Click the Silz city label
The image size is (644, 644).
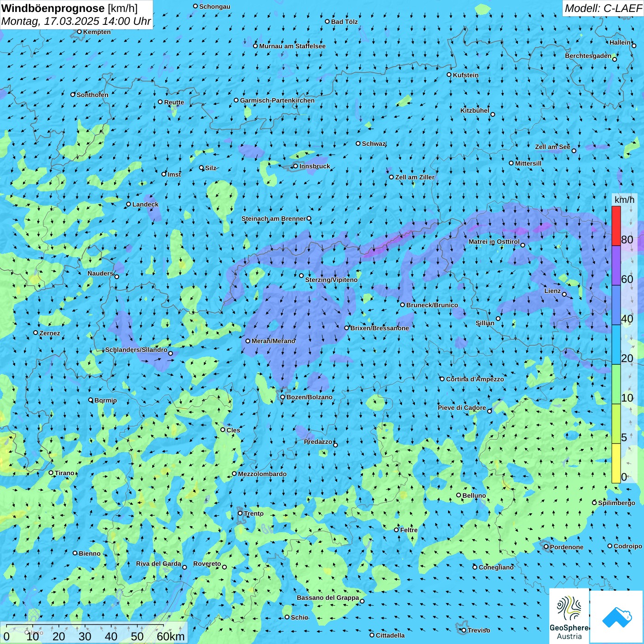tap(211, 168)
